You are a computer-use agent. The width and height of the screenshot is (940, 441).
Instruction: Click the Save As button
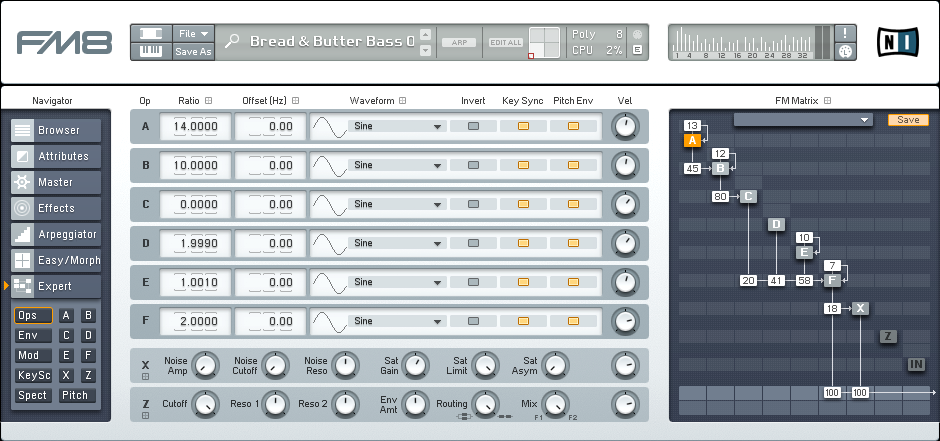coord(193,52)
